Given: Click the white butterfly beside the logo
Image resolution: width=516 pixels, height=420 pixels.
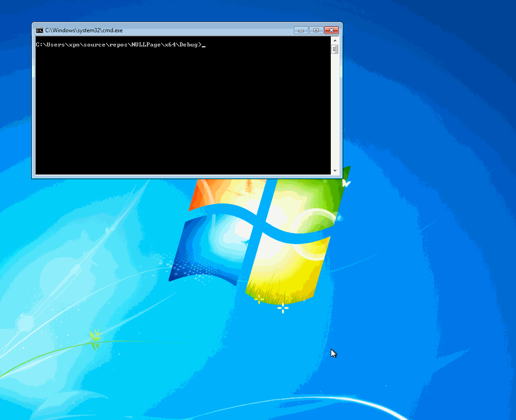Looking at the screenshot, I should [346, 183].
